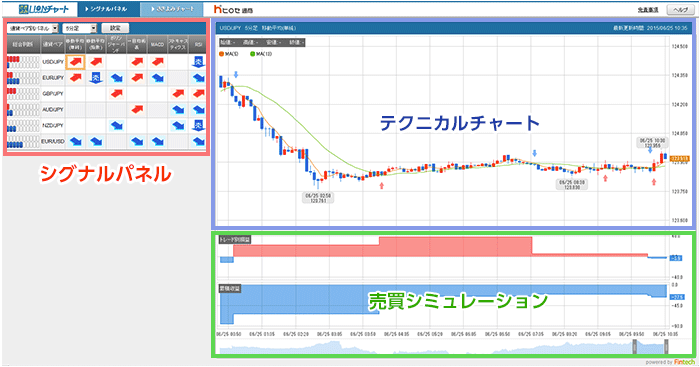Viewport: 700px width, 367px height.
Task: Select EURJPY MACD sell signal arrow
Action: pos(158,78)
